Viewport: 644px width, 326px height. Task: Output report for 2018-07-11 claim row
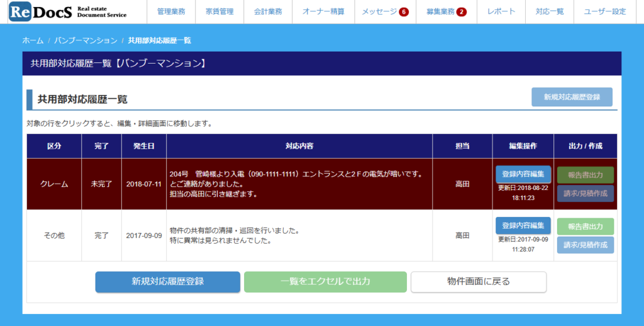(585, 175)
